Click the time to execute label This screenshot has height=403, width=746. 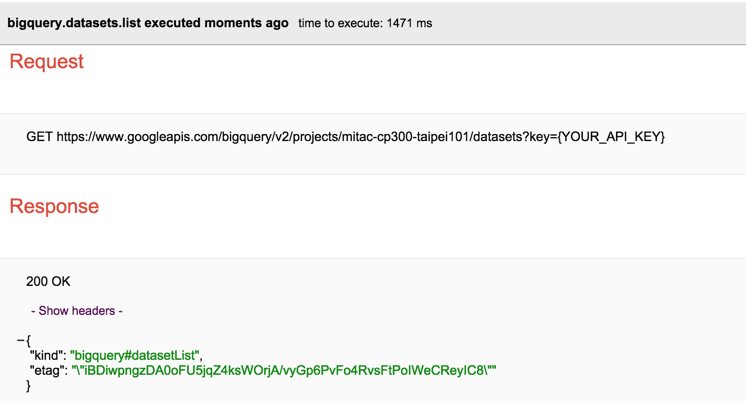tap(340, 23)
